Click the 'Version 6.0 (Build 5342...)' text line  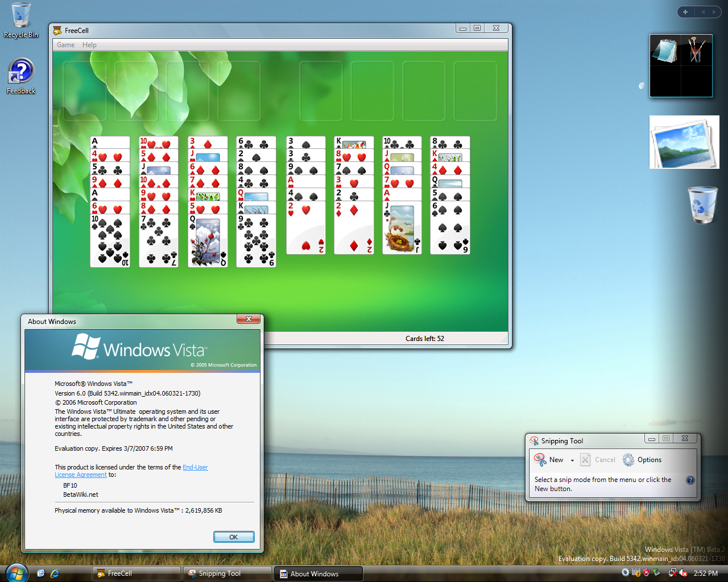coord(127,393)
